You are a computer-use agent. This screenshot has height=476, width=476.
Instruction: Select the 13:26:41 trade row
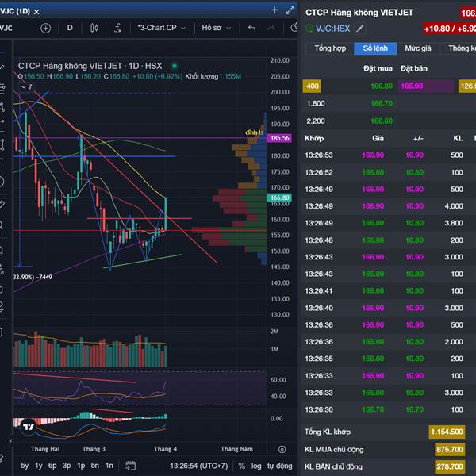pos(389,291)
